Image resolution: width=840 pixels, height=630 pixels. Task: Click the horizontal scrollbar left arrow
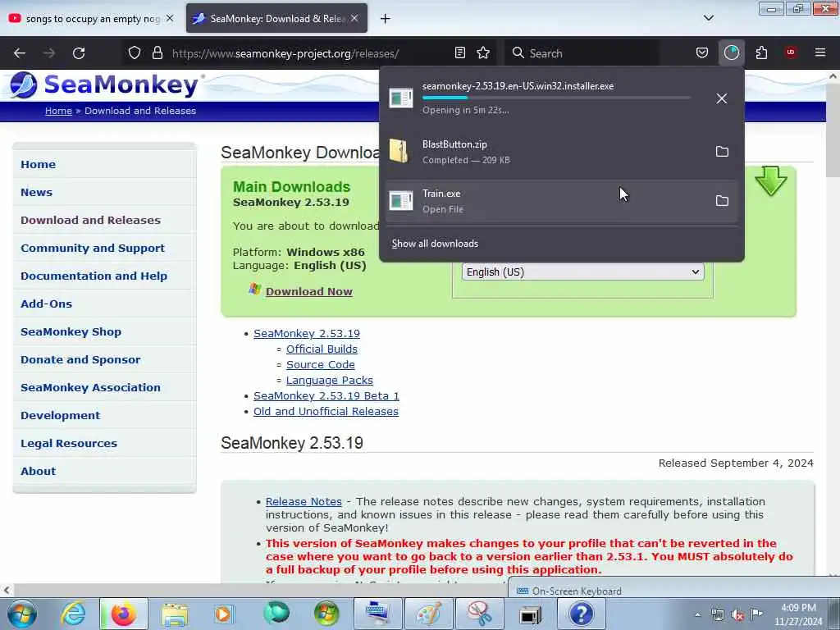pos(7,591)
